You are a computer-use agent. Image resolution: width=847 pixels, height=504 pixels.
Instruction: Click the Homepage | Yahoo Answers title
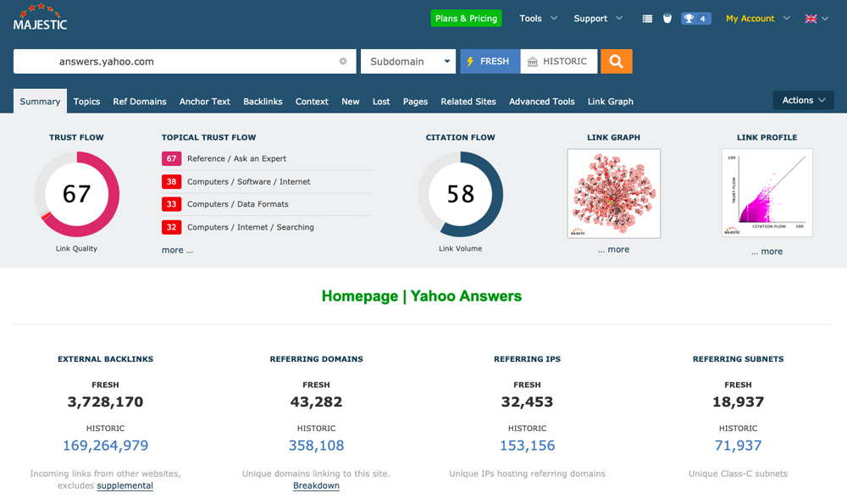click(422, 296)
